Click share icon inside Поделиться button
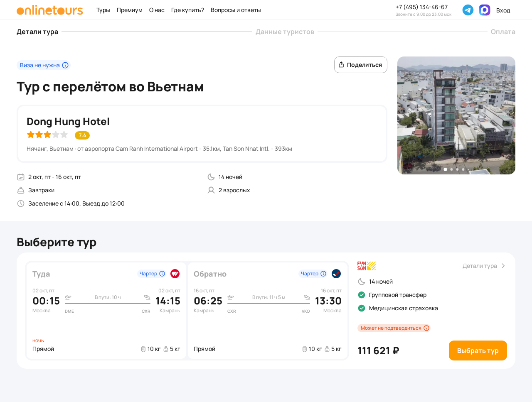 [341, 65]
